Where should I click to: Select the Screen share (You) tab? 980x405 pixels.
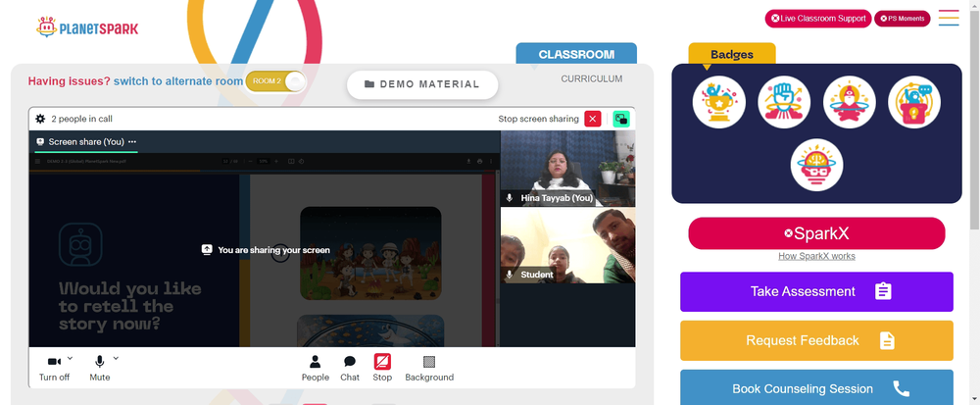tap(85, 142)
